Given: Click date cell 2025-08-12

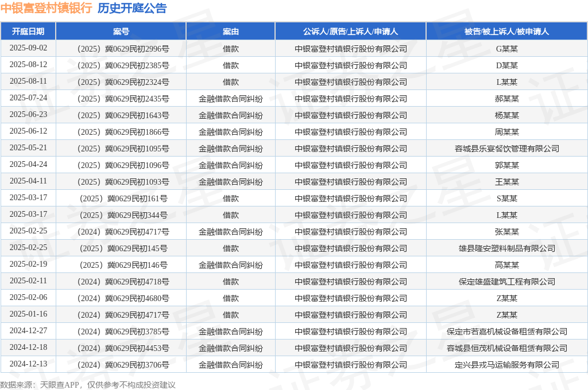Looking at the screenshot, I should pos(28,64).
